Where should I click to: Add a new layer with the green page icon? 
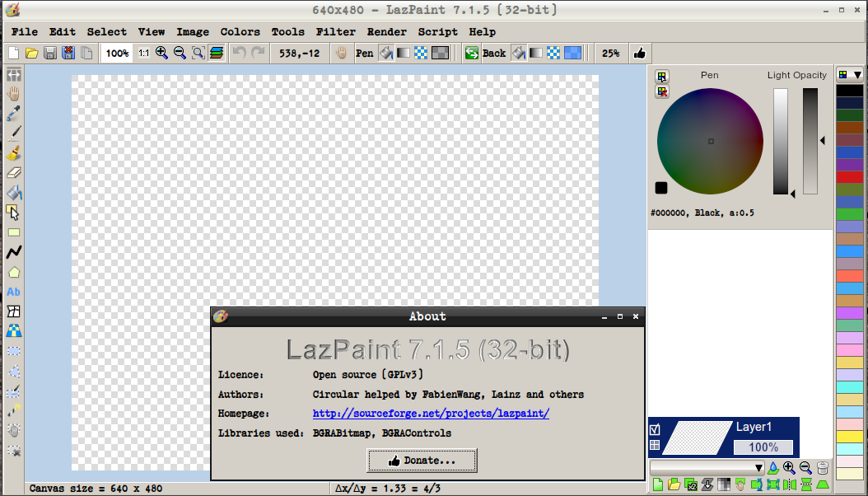[x=658, y=485]
